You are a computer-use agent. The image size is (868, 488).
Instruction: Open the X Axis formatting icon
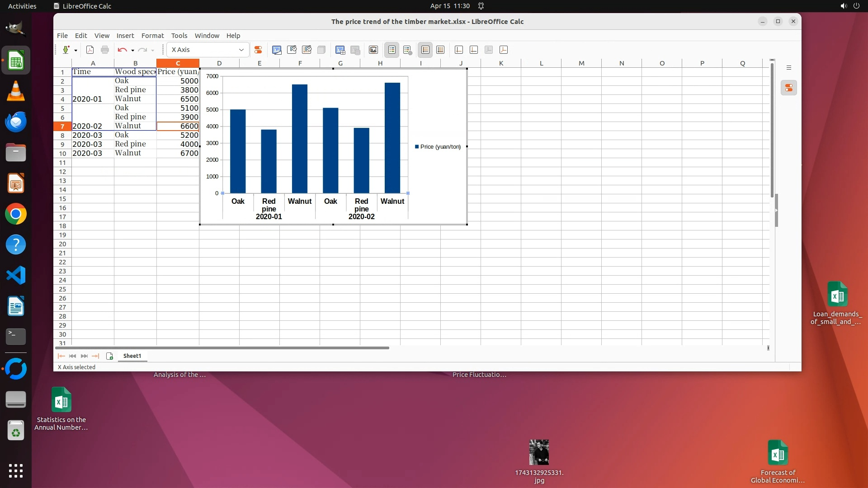459,50
